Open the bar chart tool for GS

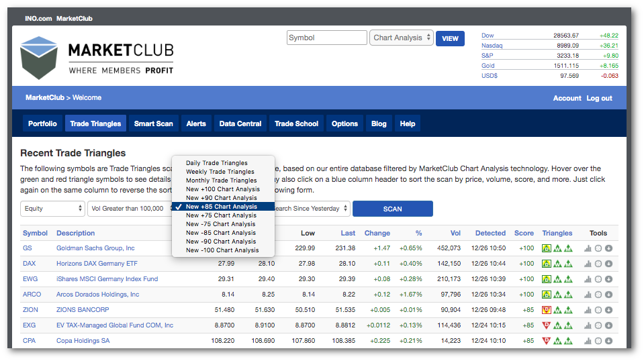point(588,248)
